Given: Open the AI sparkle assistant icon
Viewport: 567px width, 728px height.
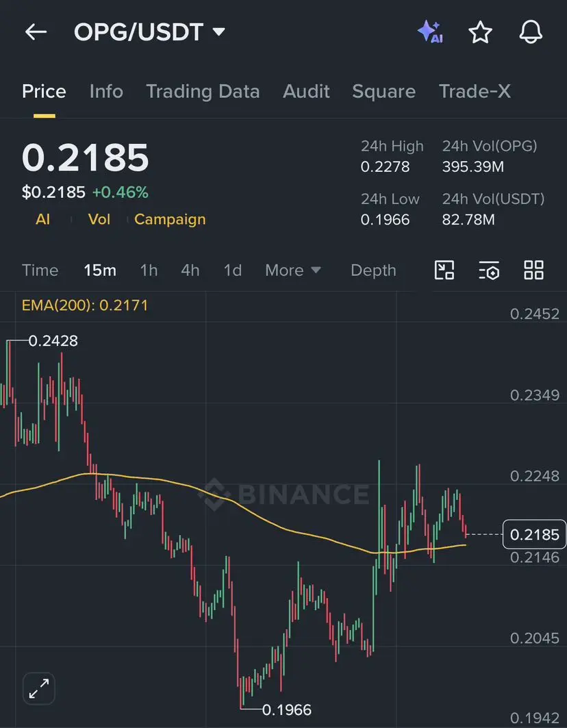Looking at the screenshot, I should (x=430, y=32).
